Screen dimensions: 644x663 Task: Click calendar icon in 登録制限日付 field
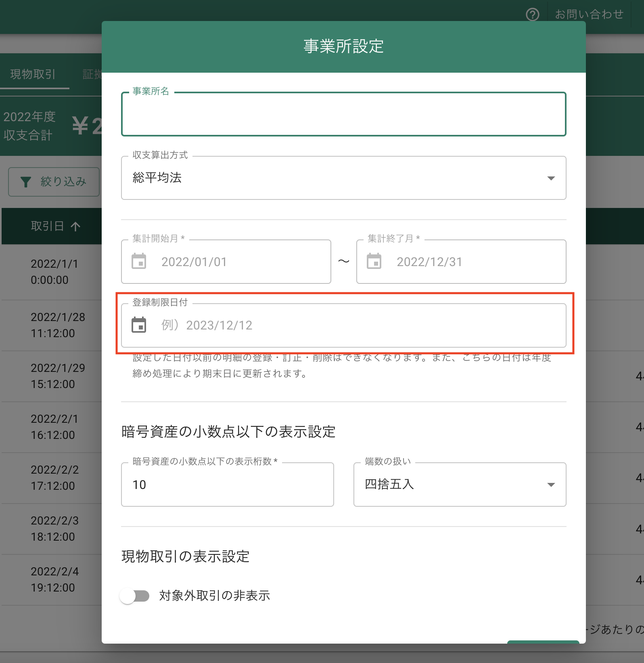click(x=139, y=325)
